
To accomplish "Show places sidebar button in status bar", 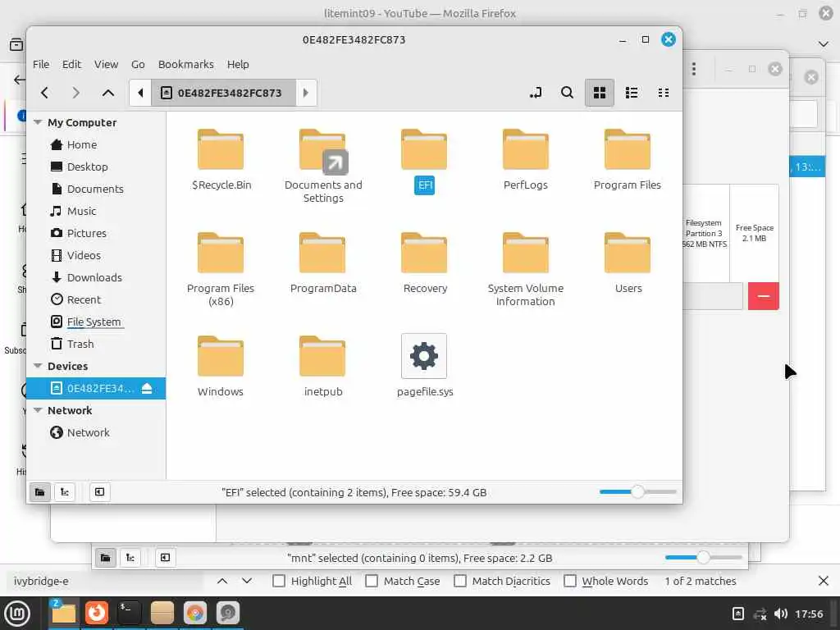I will 39,492.
